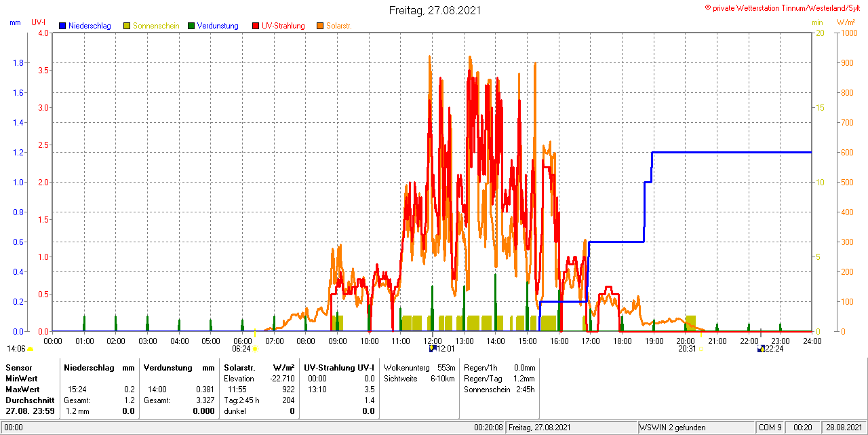The image size is (868, 435).
Task: Click the yellow icon beside 14:06
Action: [x=30, y=349]
